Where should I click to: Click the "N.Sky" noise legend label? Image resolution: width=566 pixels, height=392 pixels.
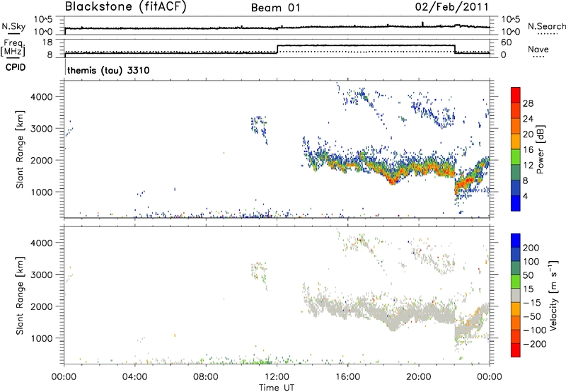click(13, 26)
